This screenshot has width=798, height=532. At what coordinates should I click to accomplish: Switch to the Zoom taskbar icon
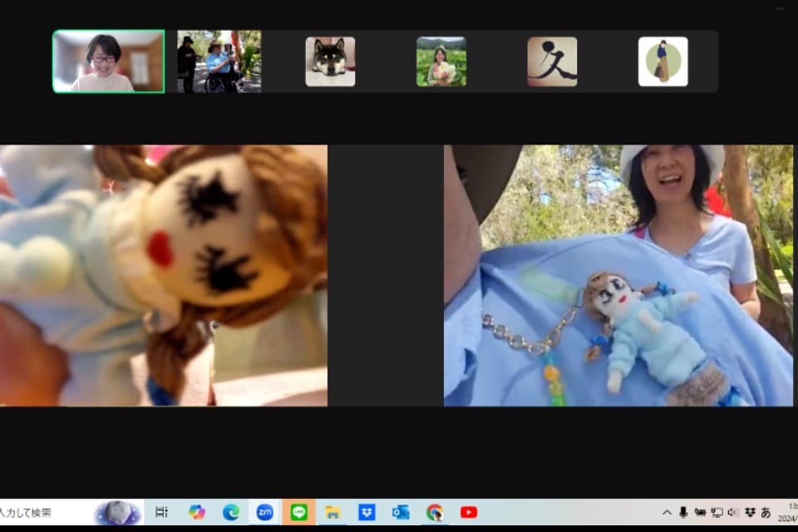[264, 512]
